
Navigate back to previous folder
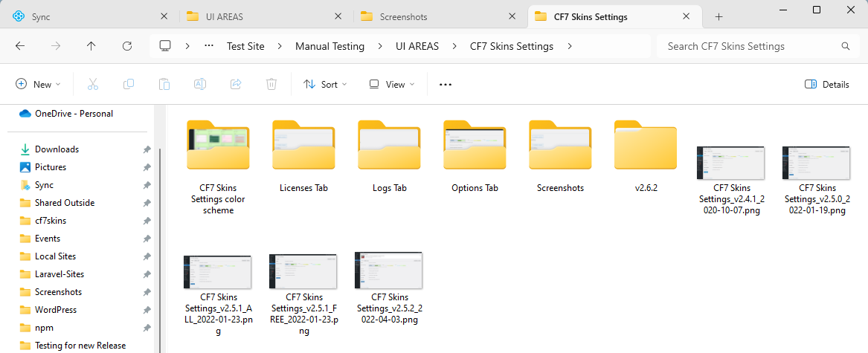(x=20, y=46)
